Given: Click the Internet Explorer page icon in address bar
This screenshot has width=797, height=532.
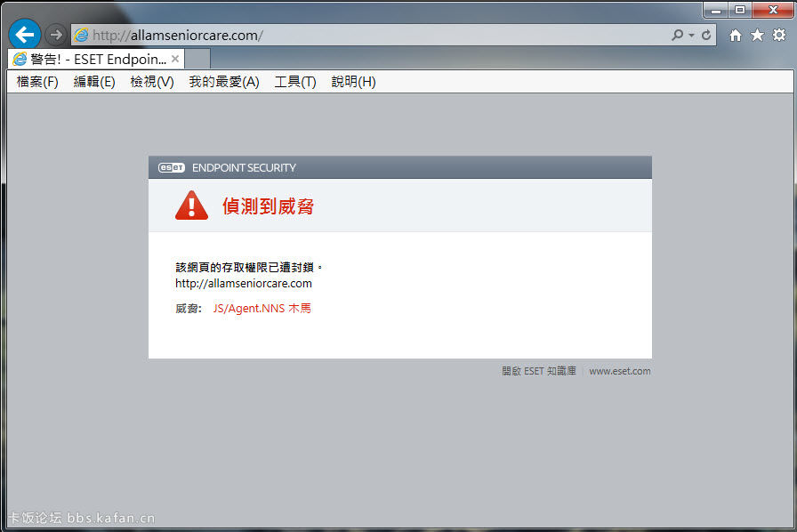Looking at the screenshot, I should click(81, 35).
